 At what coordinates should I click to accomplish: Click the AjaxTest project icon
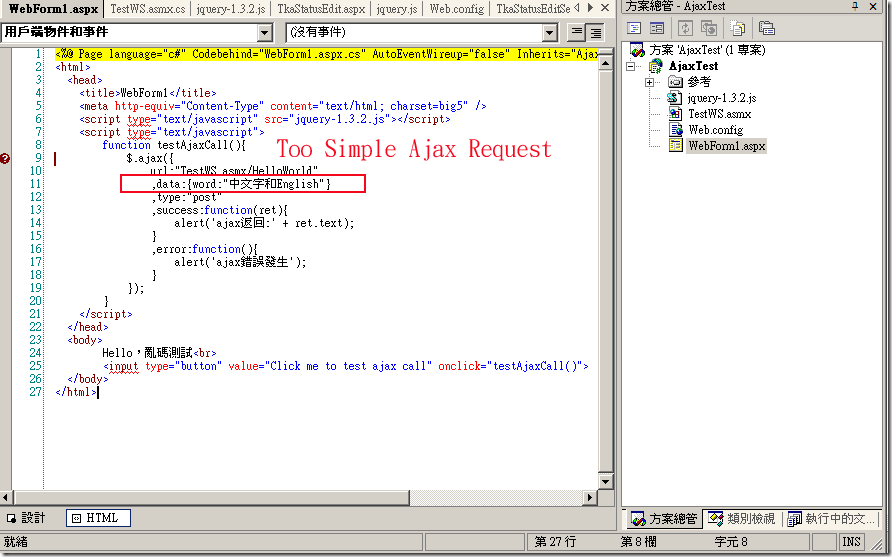pos(656,66)
